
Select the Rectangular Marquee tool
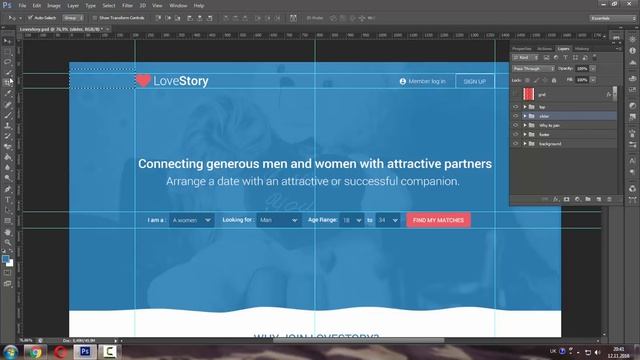pos(7,52)
